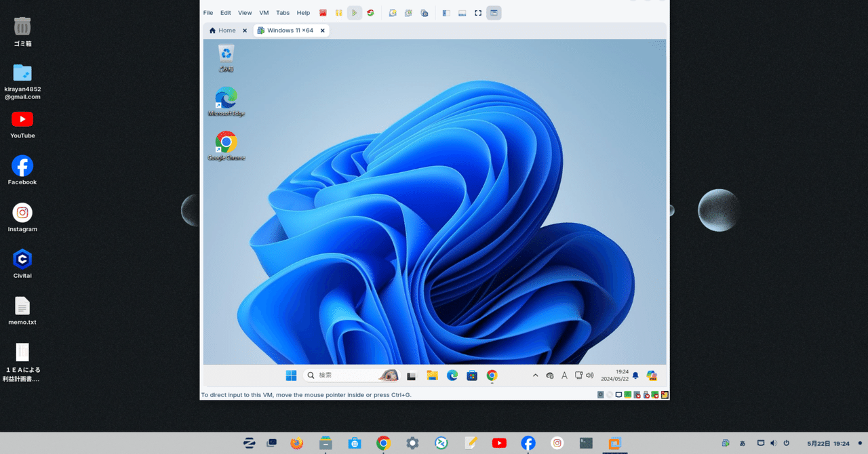Take a snapshot of the VM

point(393,12)
